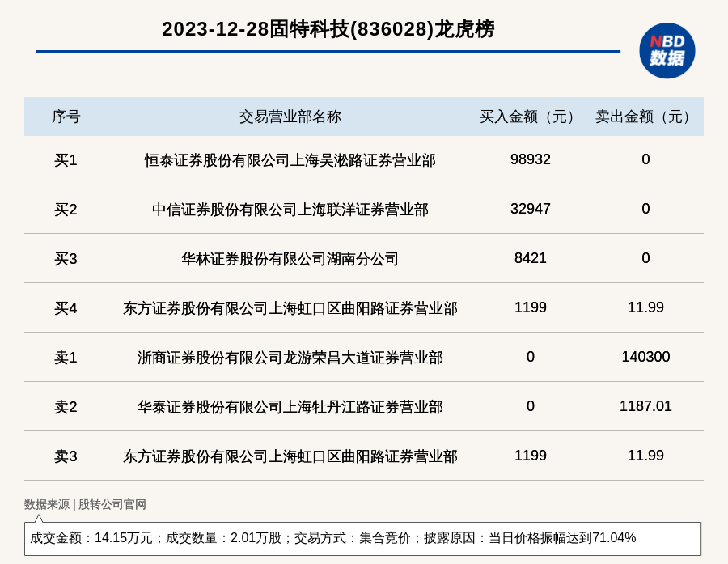
Task: Click the 交易营业部名称 column header
Action: [290, 117]
